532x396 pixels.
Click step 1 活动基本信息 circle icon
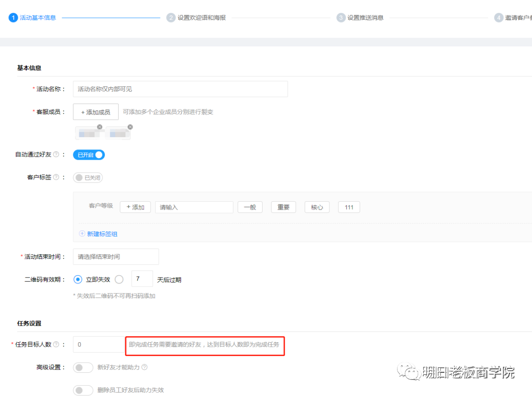point(13,18)
